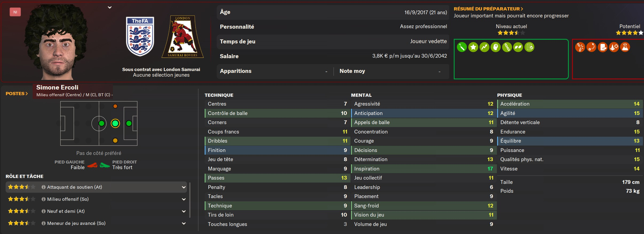Click the orange cone and target icon

[614, 47]
